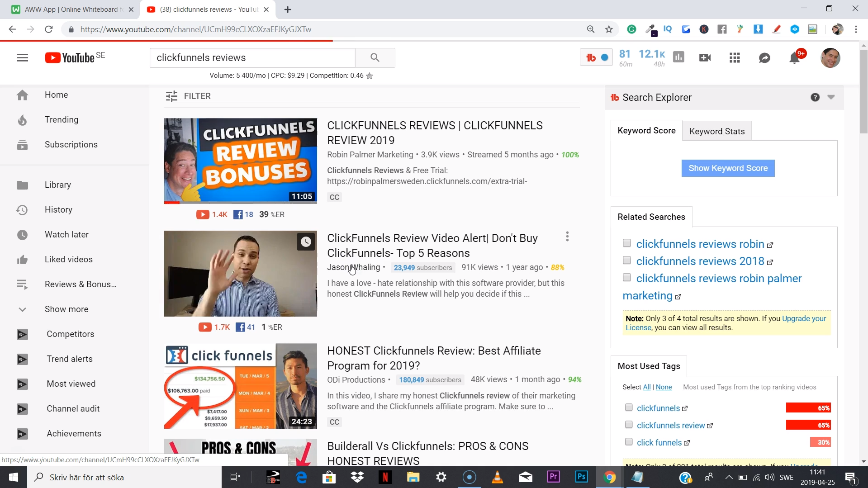Open Search Explorer help question icon
Viewport: 868px width, 488px height.
point(815,97)
